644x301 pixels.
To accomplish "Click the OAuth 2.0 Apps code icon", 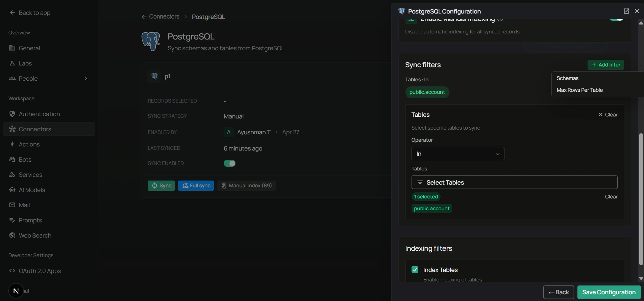I will [12, 271].
